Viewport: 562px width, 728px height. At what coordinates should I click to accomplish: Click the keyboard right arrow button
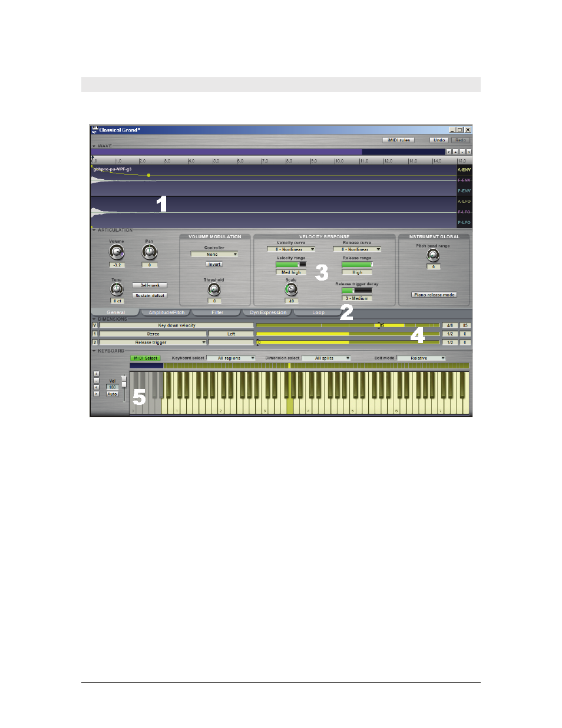point(96,394)
